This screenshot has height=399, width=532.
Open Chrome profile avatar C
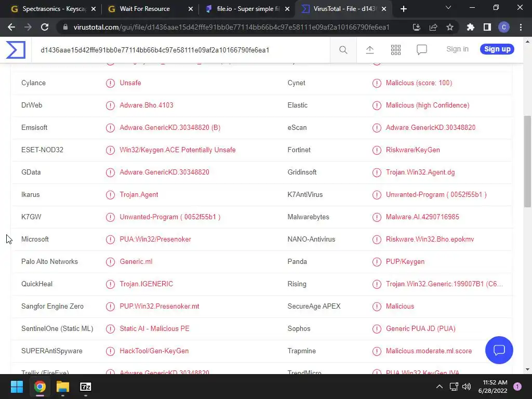(504, 27)
